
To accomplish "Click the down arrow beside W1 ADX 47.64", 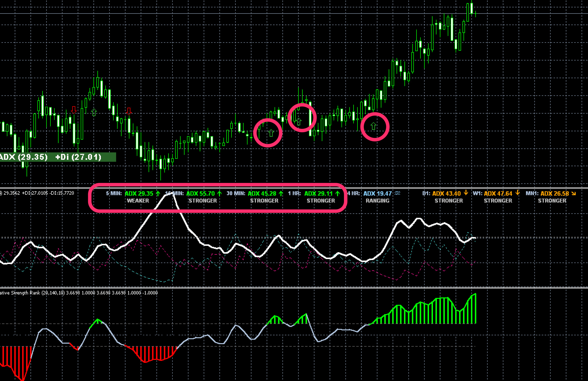I will click(x=518, y=193).
